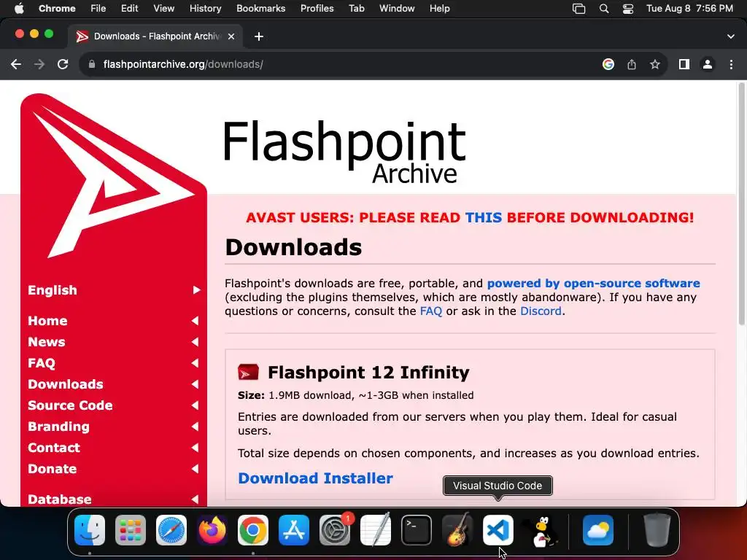Viewport: 747px width, 560px height.
Task: Open Finder from the dock
Action: pyautogui.click(x=90, y=530)
